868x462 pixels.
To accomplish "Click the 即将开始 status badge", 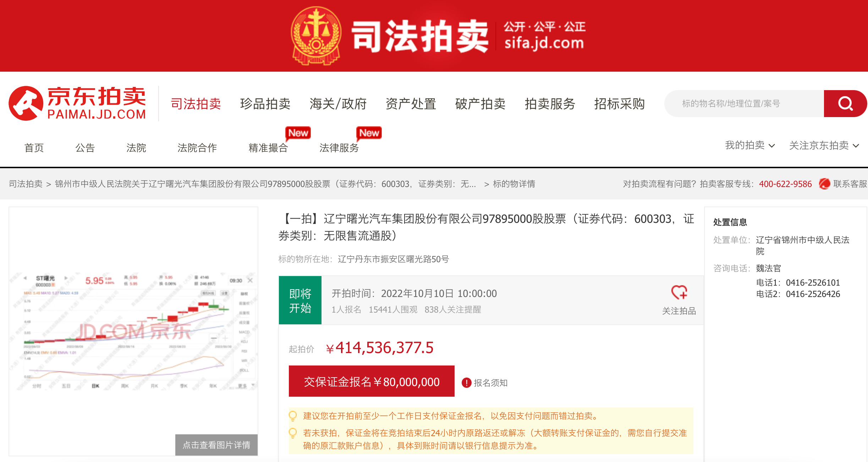I will click(300, 300).
